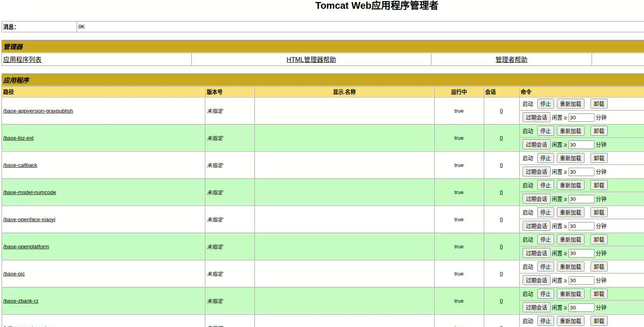Click 重新加载 in the /base-openplatform row
Viewport: 644px width, 327px height.
click(570, 240)
